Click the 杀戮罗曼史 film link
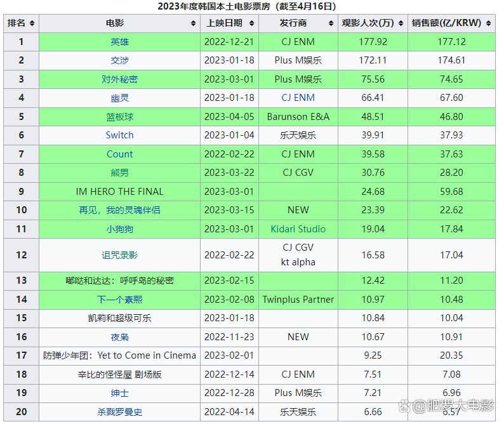 coord(119,412)
